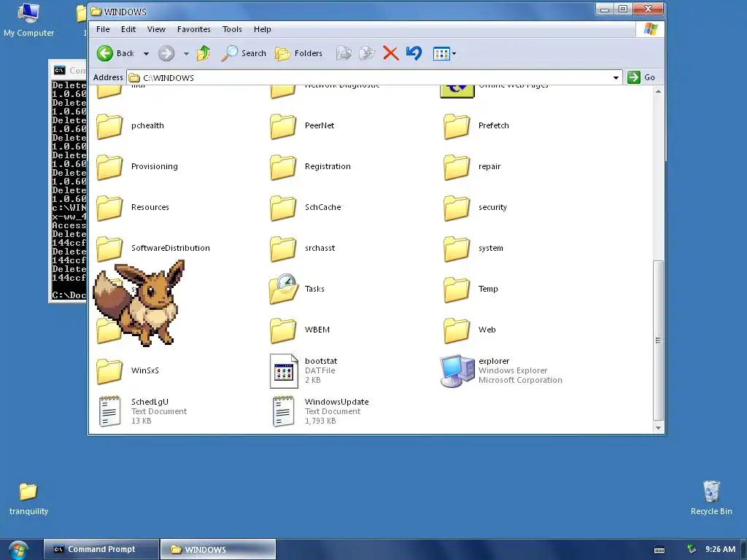747x560 pixels.
Task: Select the SoftwareDistribution folder name
Action: (x=170, y=248)
